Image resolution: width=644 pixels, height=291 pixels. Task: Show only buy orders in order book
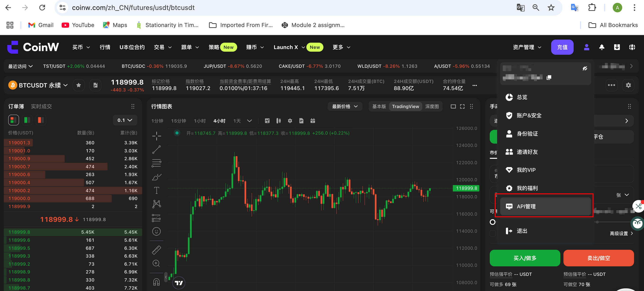tap(27, 120)
